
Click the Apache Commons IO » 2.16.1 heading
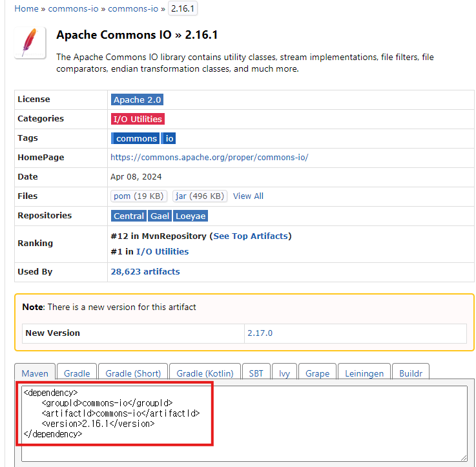coord(137,35)
